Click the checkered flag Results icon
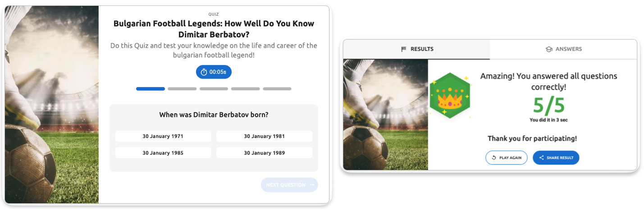 (404, 49)
